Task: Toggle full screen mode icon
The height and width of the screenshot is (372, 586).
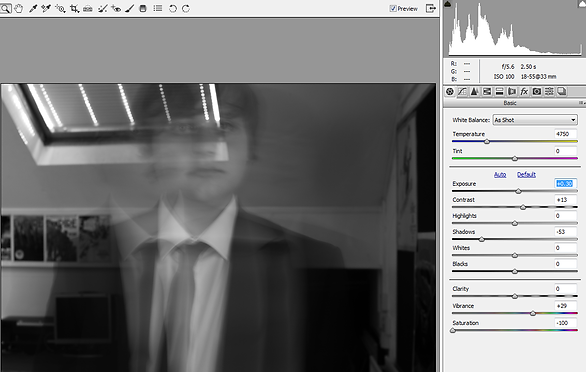Action: click(x=431, y=8)
